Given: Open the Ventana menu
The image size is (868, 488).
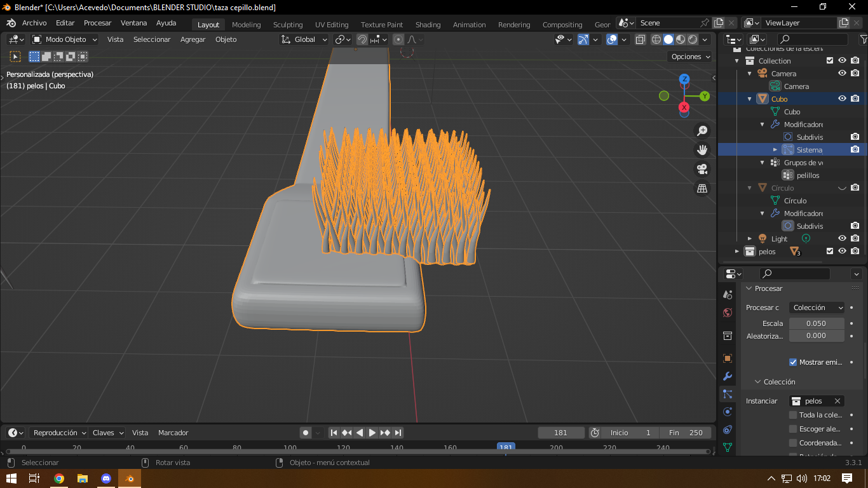Looking at the screenshot, I should 133,23.
